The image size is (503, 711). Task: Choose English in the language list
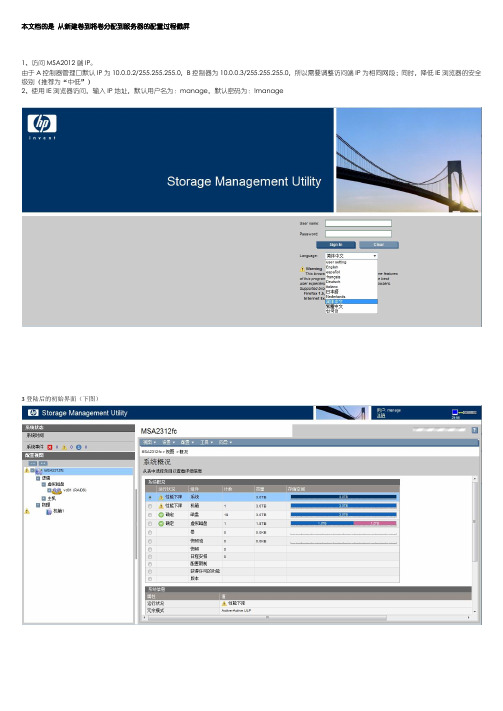click(351, 267)
